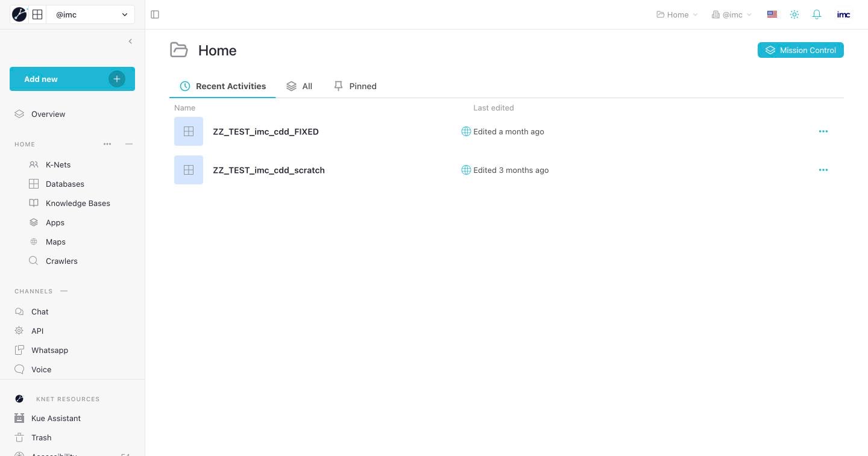Viewport: 868px width, 456px height.
Task: Expand the @imc breadcrumb dropdown in header
Action: pos(732,14)
